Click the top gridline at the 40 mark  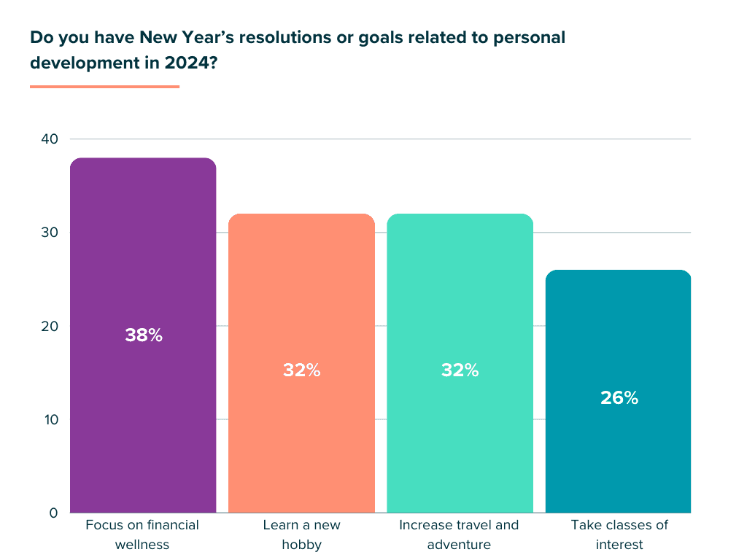click(452, 139)
